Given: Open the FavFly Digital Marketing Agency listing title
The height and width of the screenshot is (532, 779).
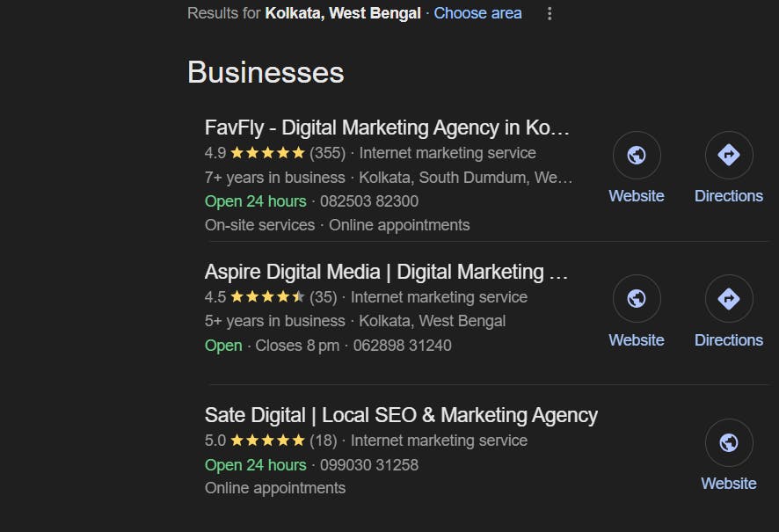Looking at the screenshot, I should (x=387, y=128).
